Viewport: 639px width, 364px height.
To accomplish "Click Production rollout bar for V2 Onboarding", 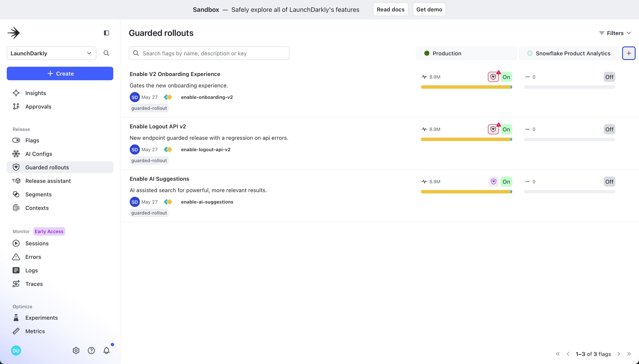I will point(466,87).
